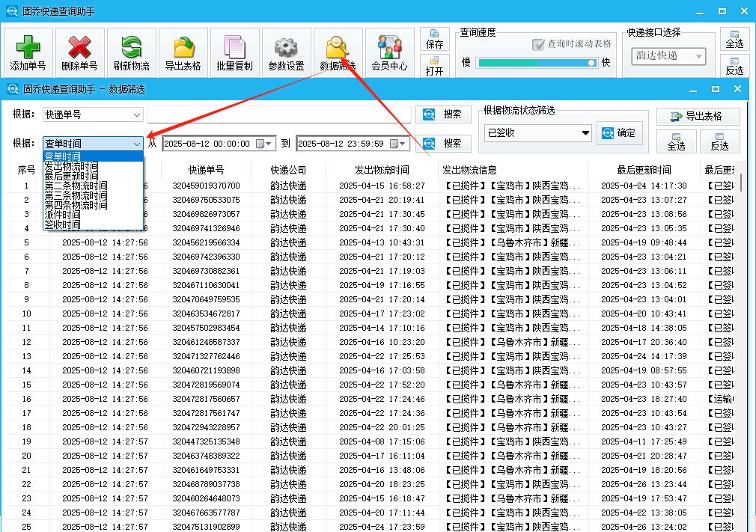Select 派件时间 option in the list
Viewport: 756px width, 532px height.
point(62,215)
